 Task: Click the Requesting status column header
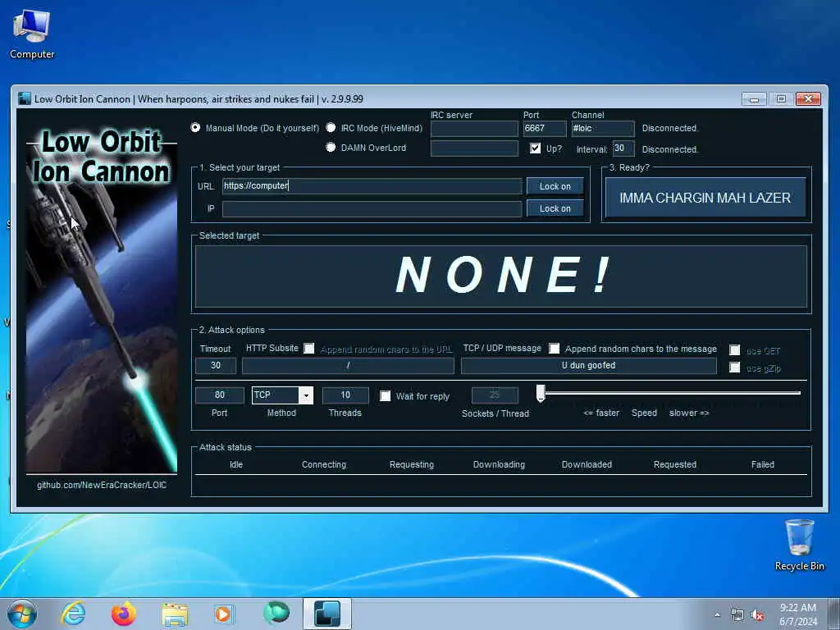pyautogui.click(x=412, y=464)
